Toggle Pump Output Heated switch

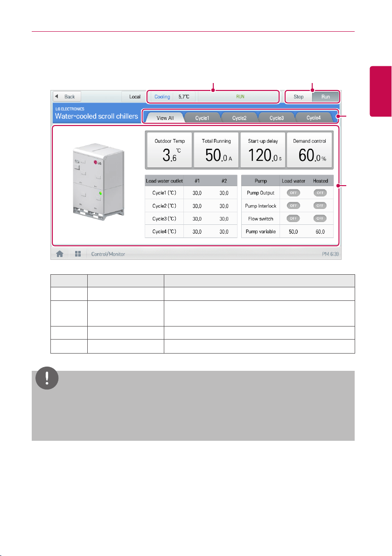[x=320, y=193]
